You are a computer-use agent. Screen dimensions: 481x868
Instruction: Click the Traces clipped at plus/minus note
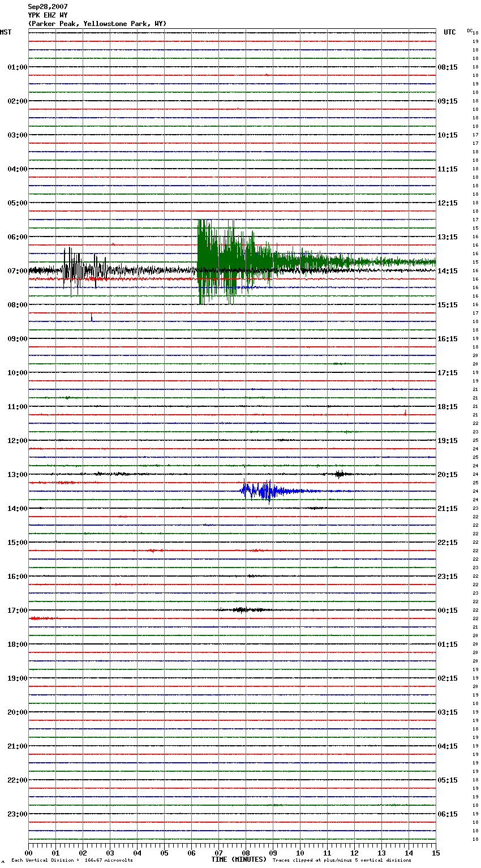click(342, 860)
